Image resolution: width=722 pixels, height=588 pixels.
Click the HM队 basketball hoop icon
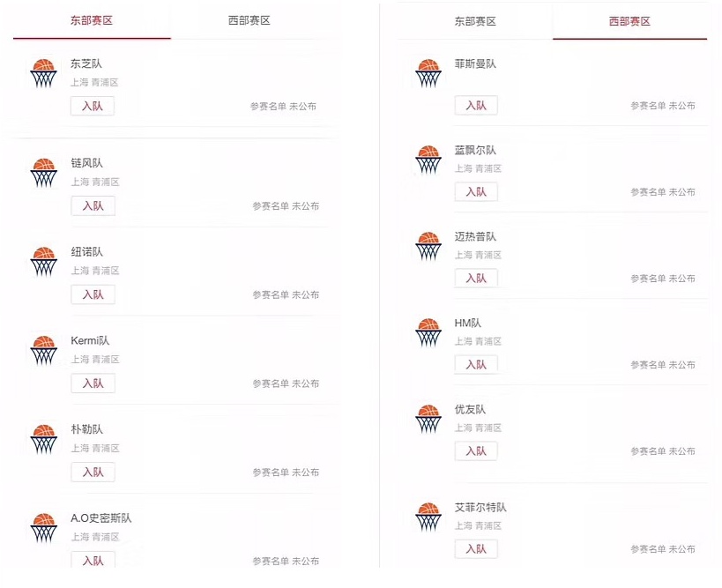(428, 332)
